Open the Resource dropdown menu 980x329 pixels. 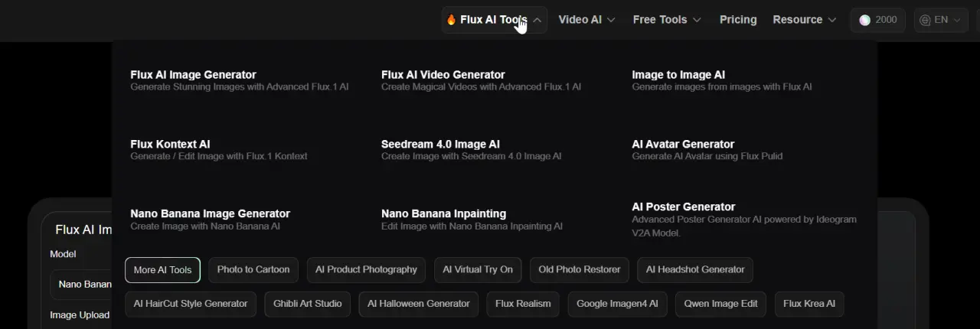pos(805,20)
